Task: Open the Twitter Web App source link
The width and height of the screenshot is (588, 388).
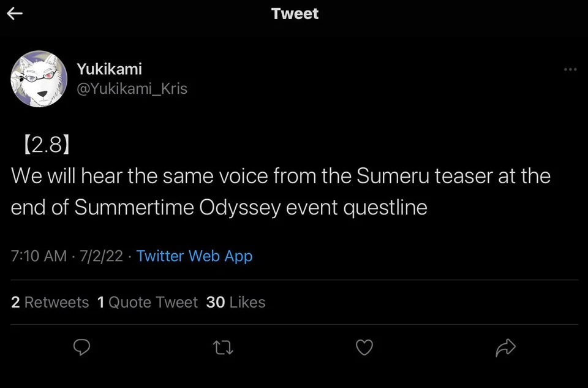Action: [194, 256]
